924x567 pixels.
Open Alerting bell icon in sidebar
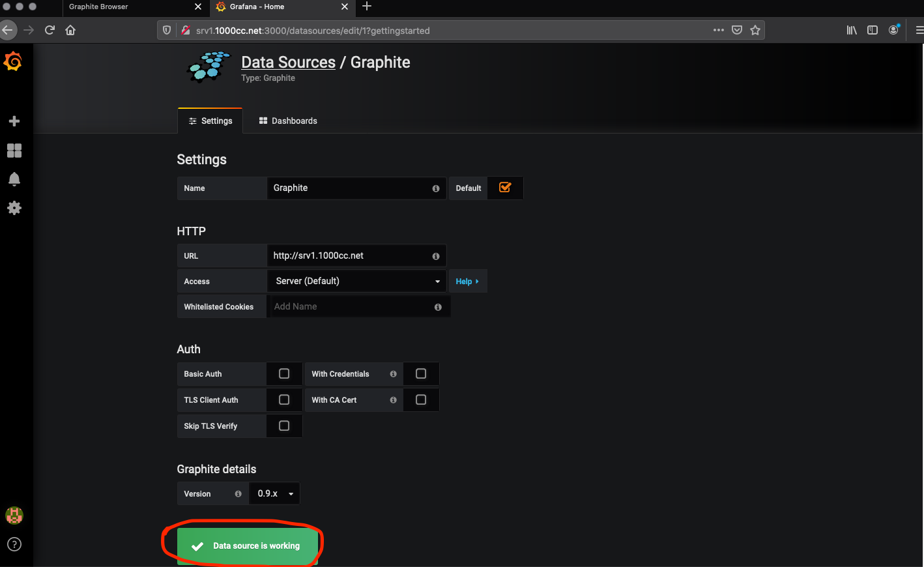[x=14, y=179]
